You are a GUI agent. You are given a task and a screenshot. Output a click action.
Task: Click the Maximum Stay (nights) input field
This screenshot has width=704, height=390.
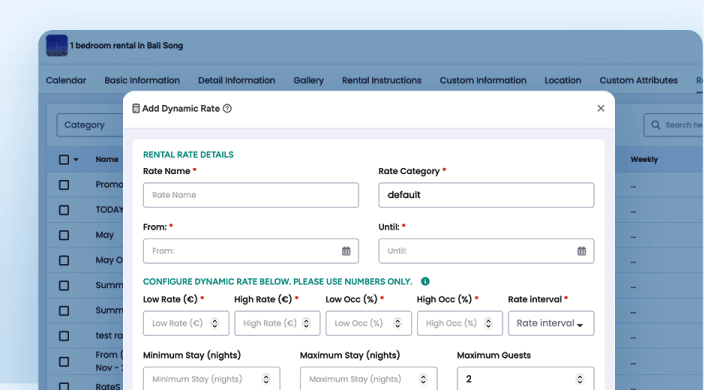tap(369, 379)
